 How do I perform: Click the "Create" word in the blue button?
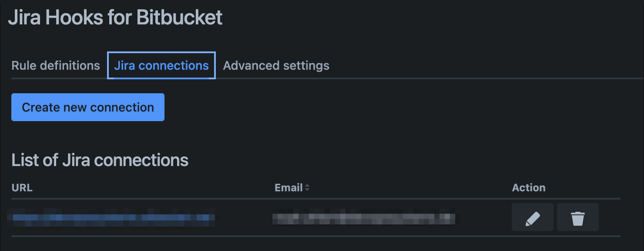click(x=41, y=107)
